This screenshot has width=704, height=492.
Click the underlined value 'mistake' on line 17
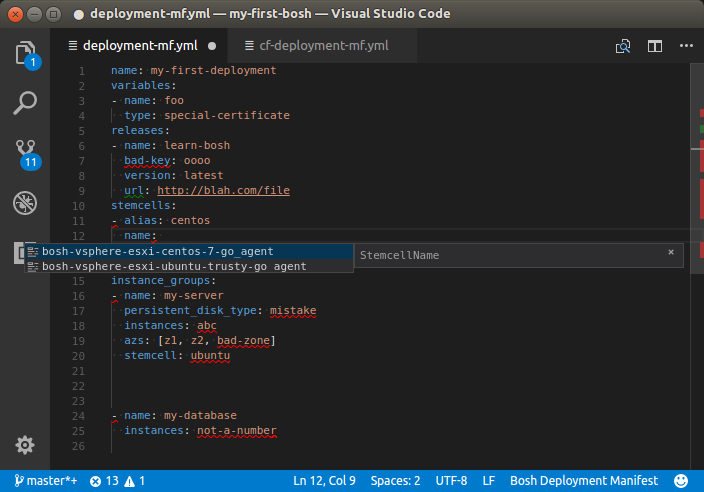click(293, 310)
